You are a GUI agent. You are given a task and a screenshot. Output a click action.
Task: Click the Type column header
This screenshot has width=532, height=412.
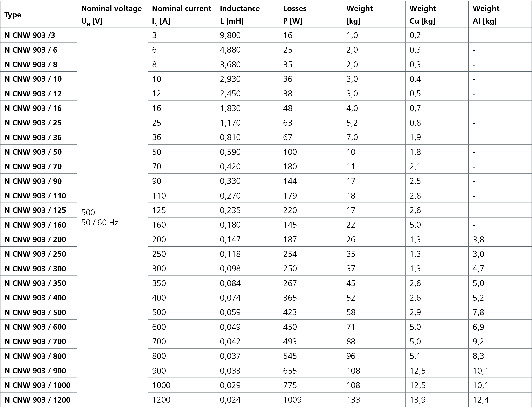pyautogui.click(x=13, y=15)
